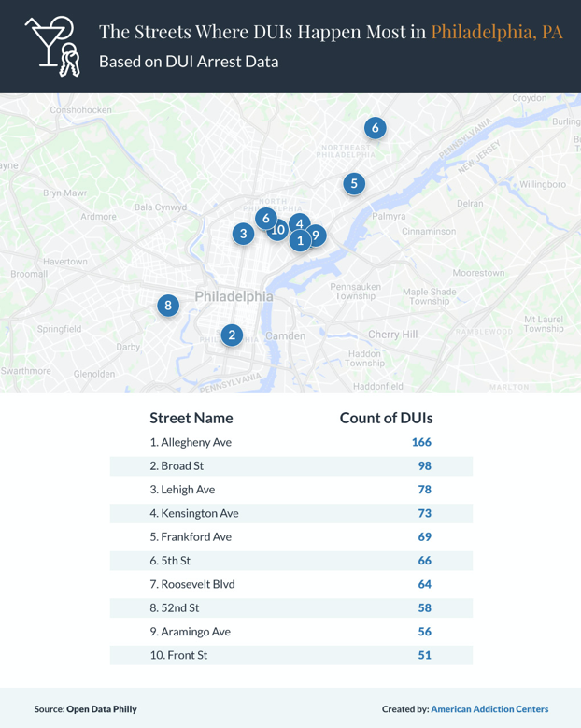The height and width of the screenshot is (728, 581).
Task: Select the '8. 52nd St' row label
Action: [x=175, y=608]
